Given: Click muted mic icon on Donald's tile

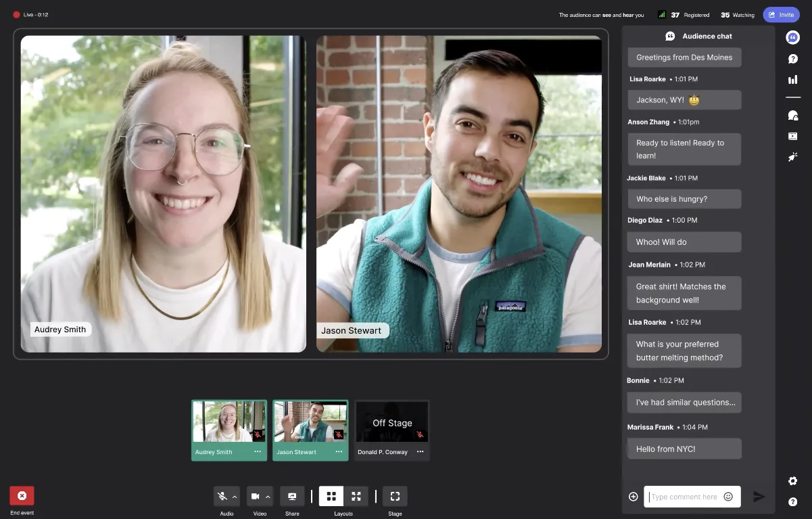Looking at the screenshot, I should click(420, 434).
